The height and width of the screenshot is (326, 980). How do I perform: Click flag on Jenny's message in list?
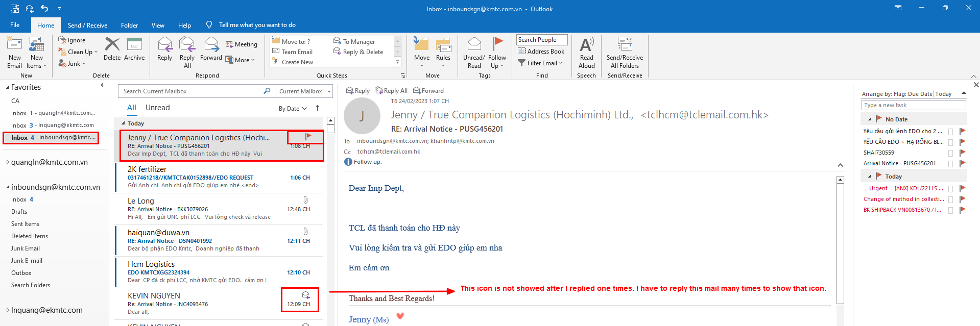(308, 136)
